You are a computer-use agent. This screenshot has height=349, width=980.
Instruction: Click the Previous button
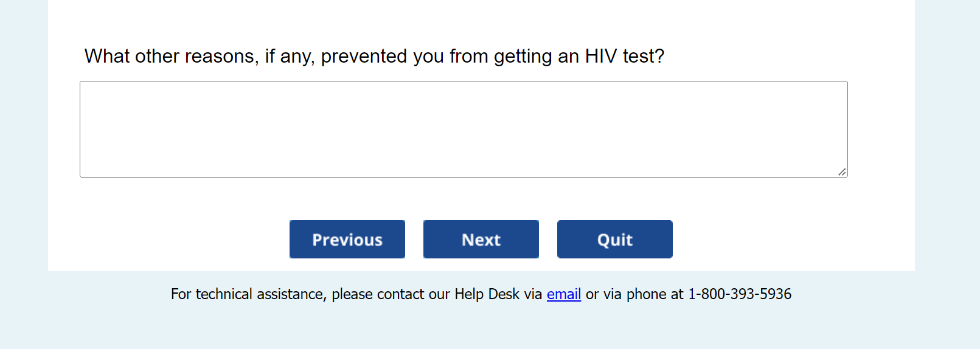click(347, 240)
